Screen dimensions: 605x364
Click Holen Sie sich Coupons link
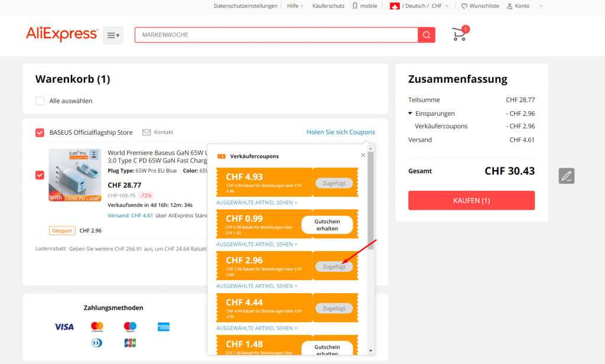click(341, 132)
